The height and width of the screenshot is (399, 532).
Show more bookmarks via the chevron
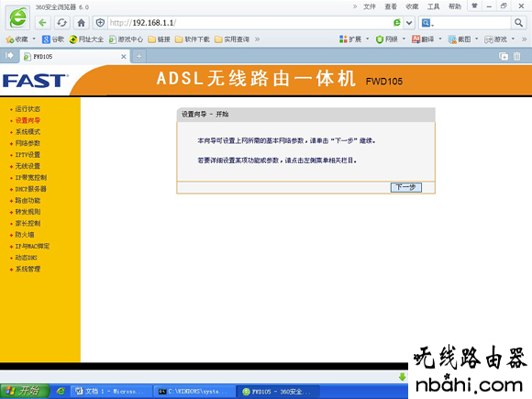click(258, 39)
